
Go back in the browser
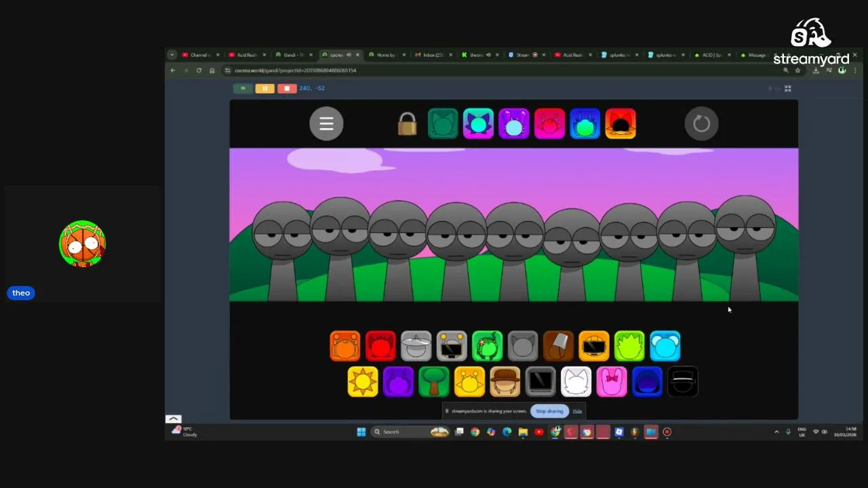click(x=173, y=70)
